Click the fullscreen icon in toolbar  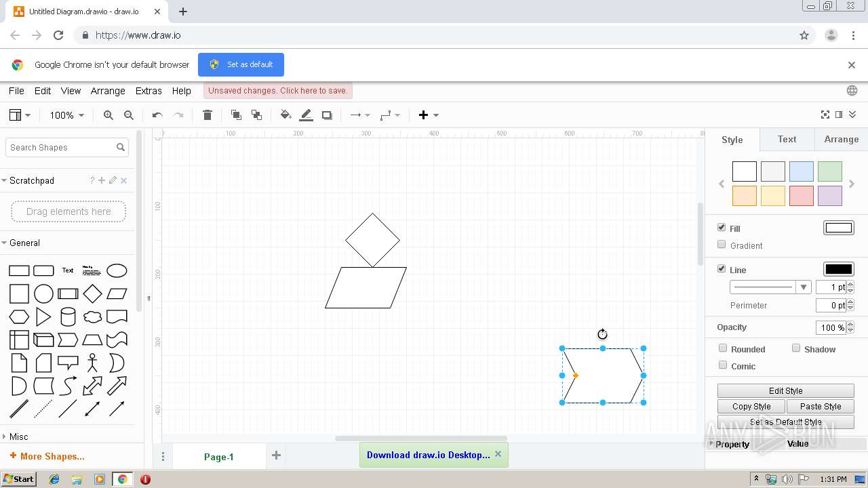825,115
